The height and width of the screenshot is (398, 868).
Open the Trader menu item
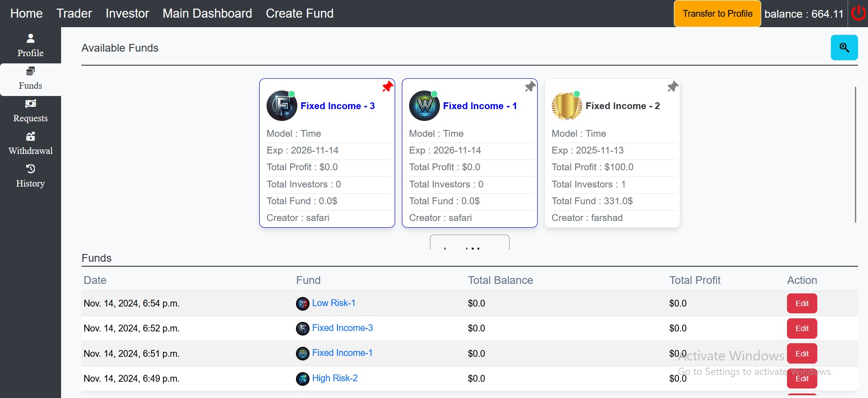pyautogui.click(x=74, y=14)
